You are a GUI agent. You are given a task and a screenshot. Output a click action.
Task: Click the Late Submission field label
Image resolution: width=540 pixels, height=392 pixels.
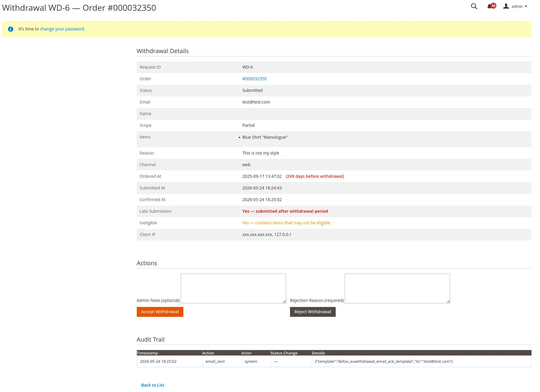(155, 211)
